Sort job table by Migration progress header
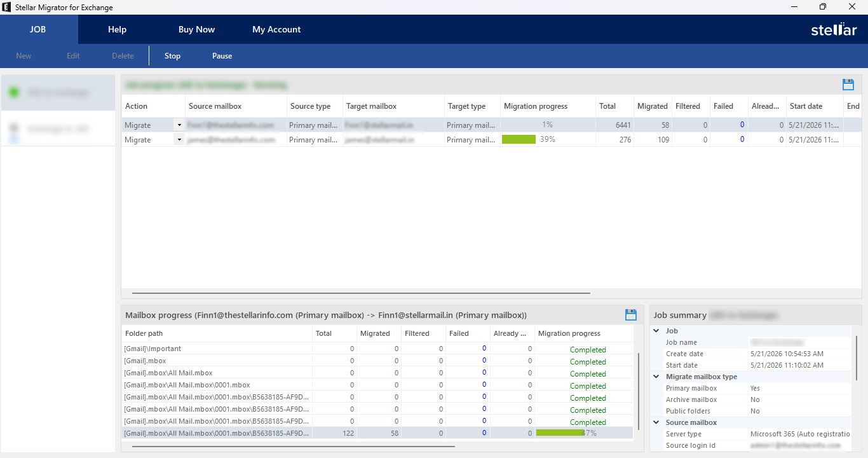The width and height of the screenshot is (868, 458). click(548, 106)
